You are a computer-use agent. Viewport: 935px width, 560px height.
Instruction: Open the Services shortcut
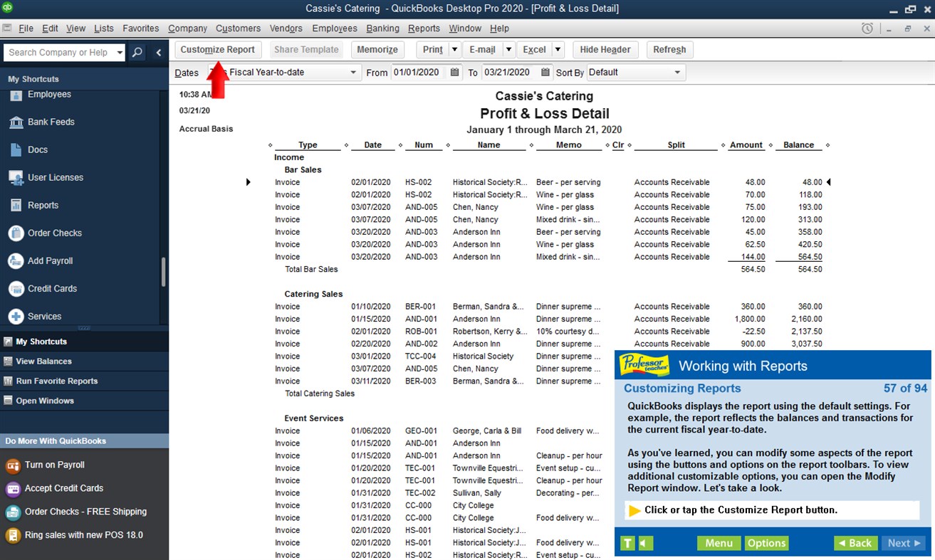pyautogui.click(x=43, y=316)
